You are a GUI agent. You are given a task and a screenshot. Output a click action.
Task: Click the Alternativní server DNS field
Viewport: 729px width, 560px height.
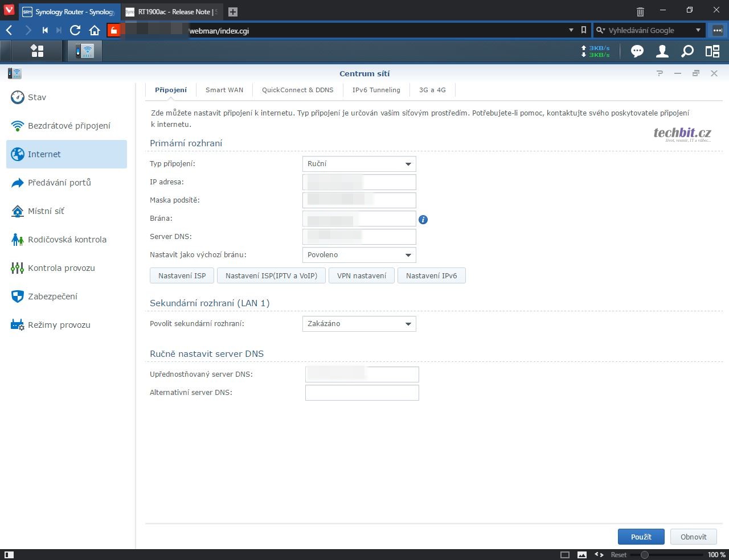(362, 393)
